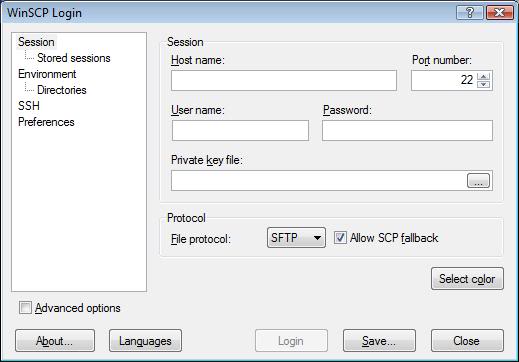The image size is (519, 362).
Task: Open the File protocol SFTP dropdown
Action: tap(296, 238)
